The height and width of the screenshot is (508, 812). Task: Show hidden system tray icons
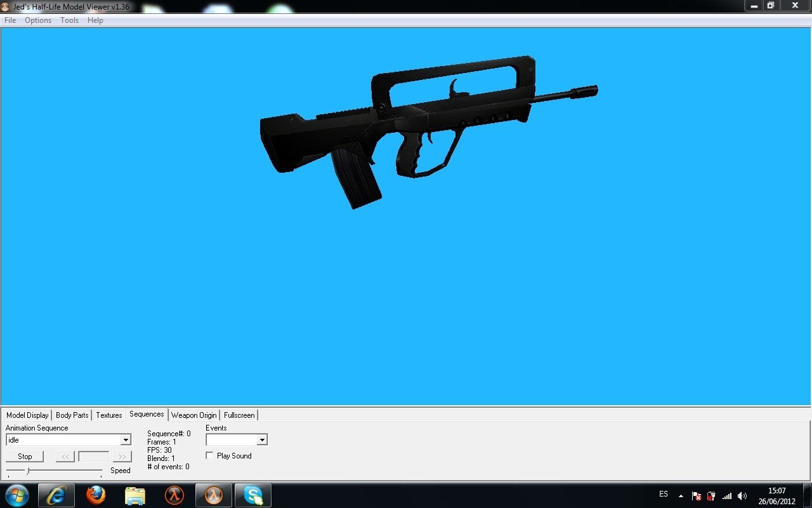[x=681, y=496]
